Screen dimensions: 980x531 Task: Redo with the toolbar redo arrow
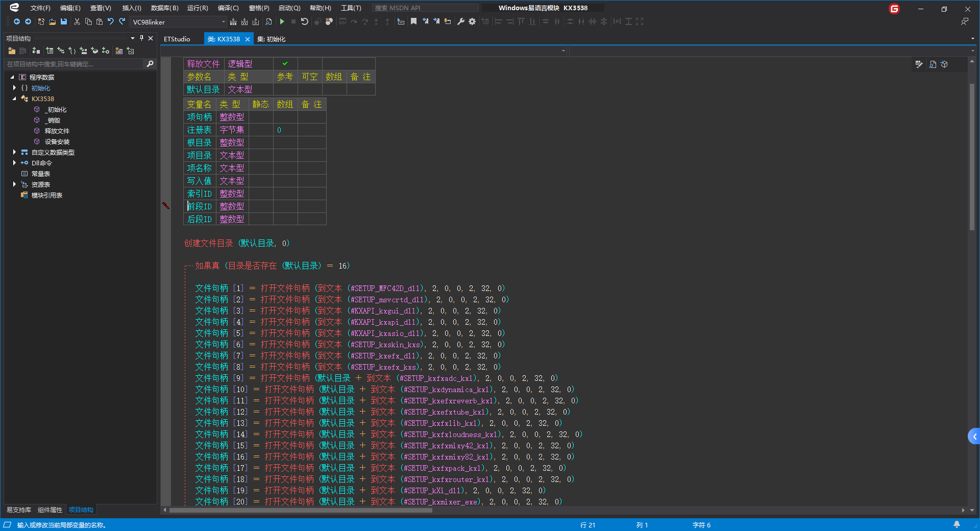pos(122,21)
